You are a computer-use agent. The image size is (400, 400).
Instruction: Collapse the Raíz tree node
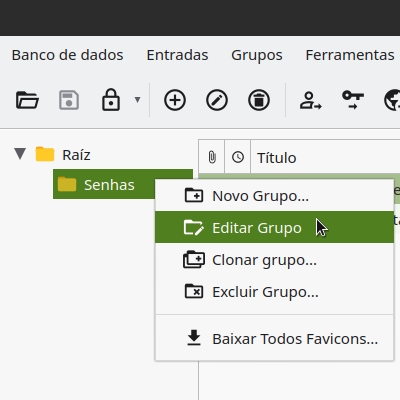click(x=20, y=154)
